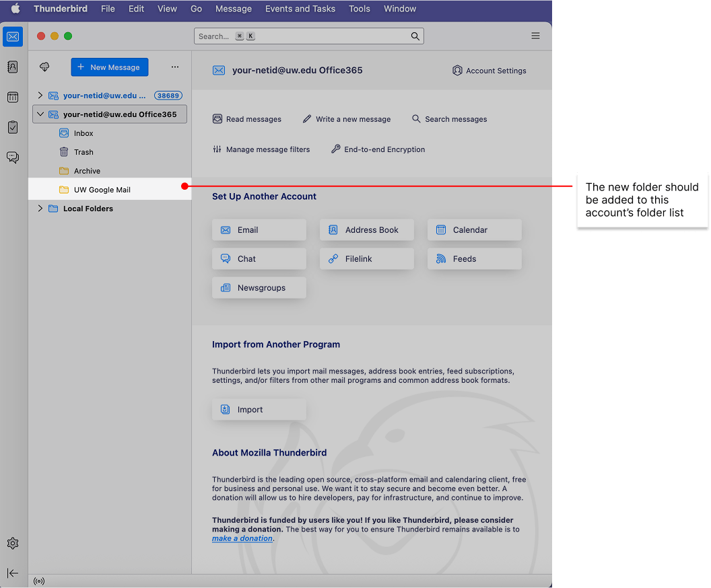This screenshot has width=711, height=588.
Task: Open folder pane options ellipsis menu
Action: point(175,67)
